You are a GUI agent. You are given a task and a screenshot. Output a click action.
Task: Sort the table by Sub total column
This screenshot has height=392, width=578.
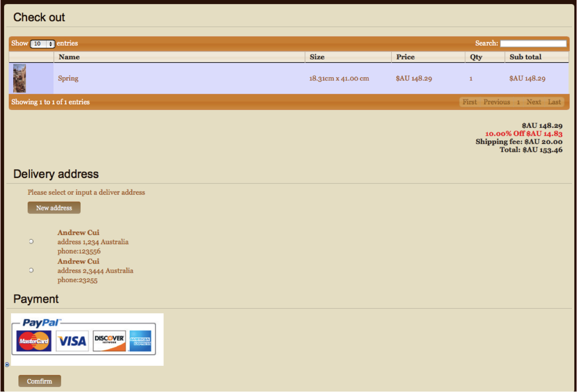tap(525, 57)
